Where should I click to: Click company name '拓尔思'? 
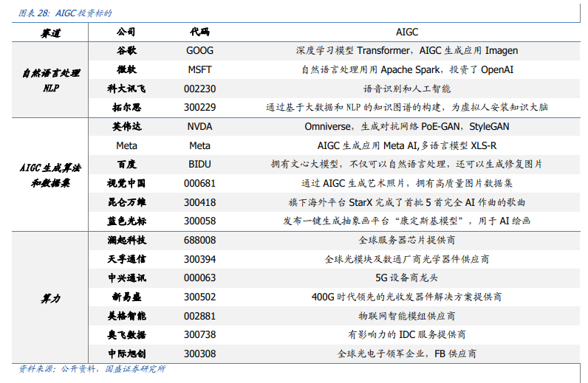coord(126,107)
